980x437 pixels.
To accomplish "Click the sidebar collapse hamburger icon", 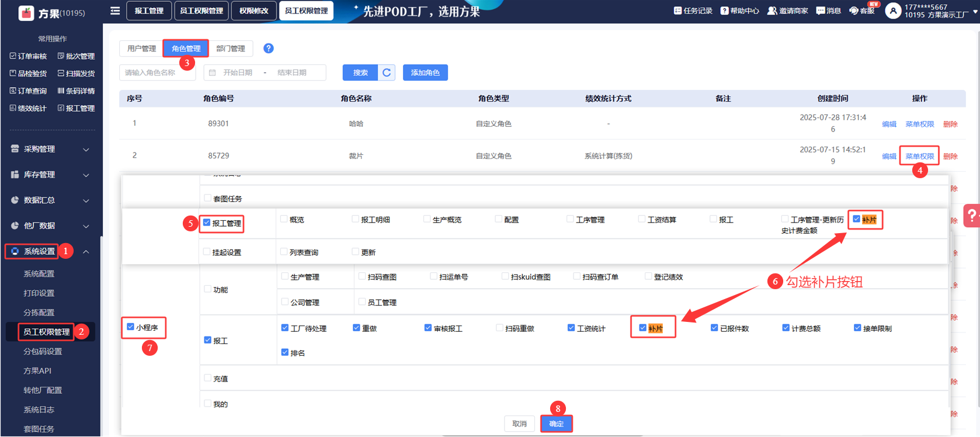I will click(115, 11).
